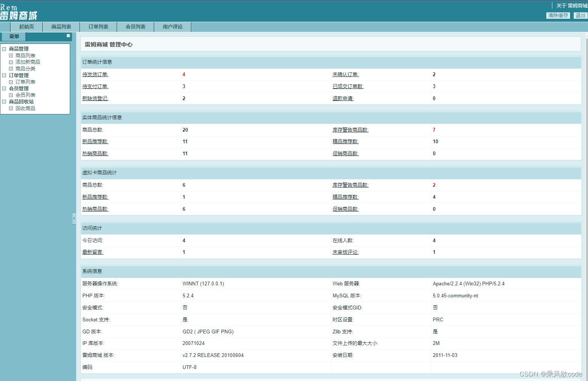Click the icon beside 会员列表 in the tree
588x381 pixels.
click(11, 95)
